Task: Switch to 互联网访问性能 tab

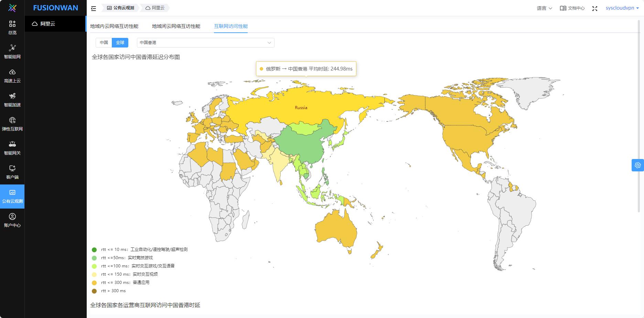Action: (x=231, y=26)
